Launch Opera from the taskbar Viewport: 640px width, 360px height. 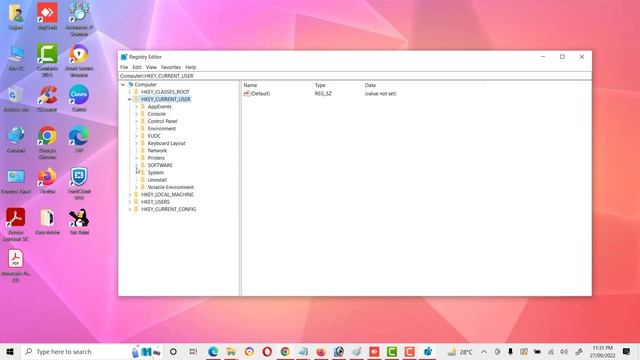click(x=267, y=351)
